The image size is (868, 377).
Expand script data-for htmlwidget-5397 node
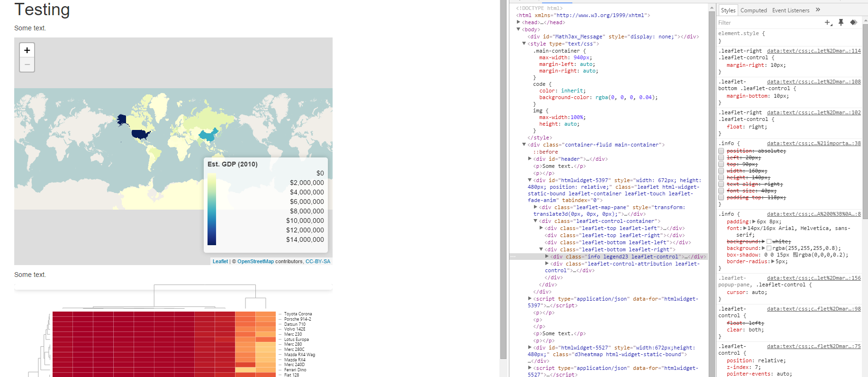530,299
